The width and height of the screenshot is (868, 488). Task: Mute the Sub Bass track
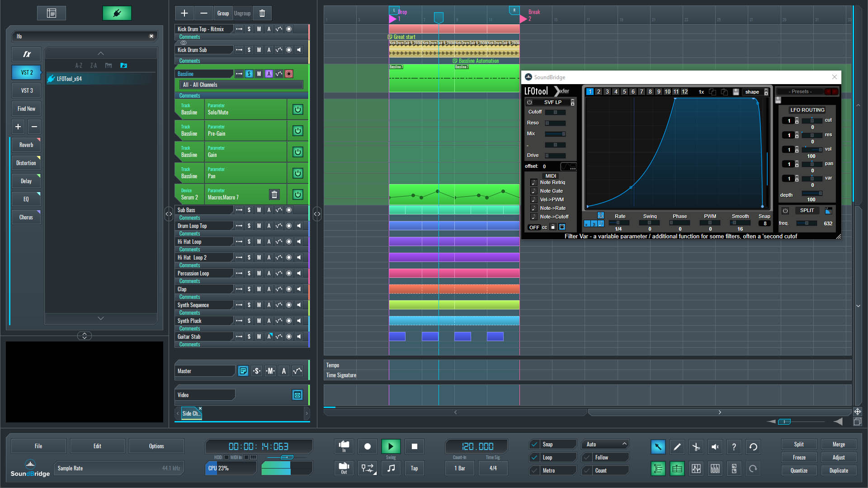pyautogui.click(x=259, y=210)
